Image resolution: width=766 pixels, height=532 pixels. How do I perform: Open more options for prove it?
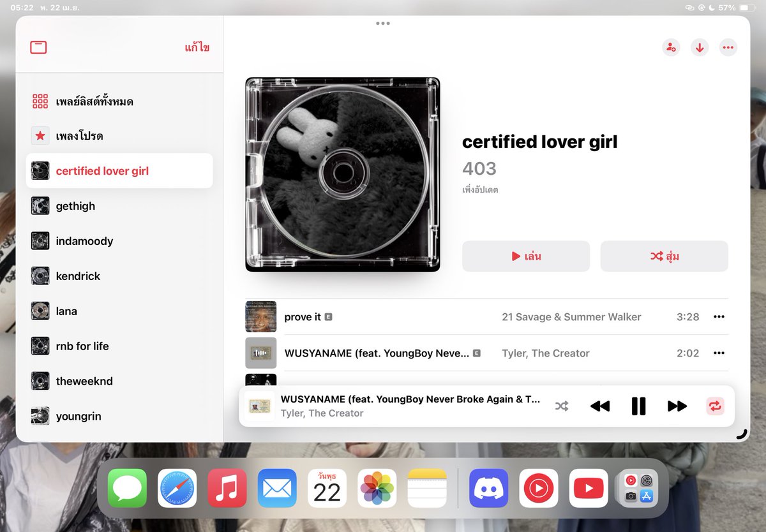coord(719,317)
